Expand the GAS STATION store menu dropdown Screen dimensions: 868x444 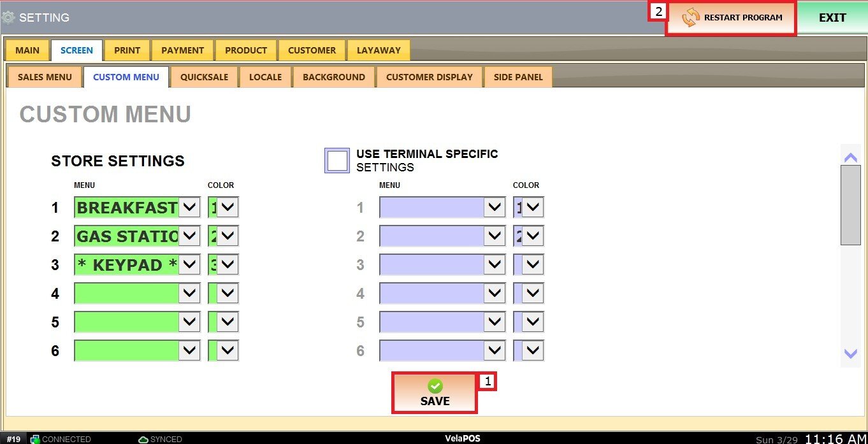pos(189,236)
